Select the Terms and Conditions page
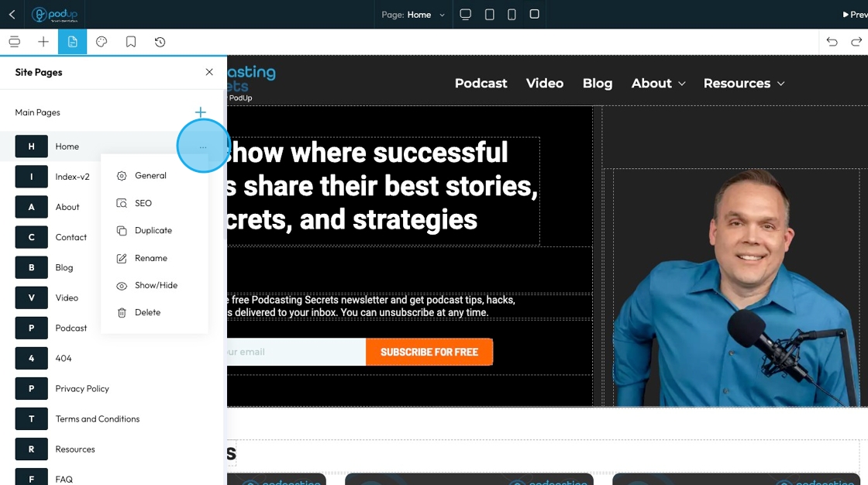The width and height of the screenshot is (868, 485). 111,419
